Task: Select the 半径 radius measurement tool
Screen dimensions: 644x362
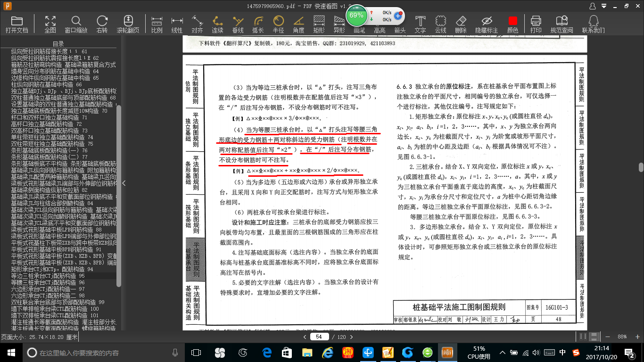Action: [279, 24]
